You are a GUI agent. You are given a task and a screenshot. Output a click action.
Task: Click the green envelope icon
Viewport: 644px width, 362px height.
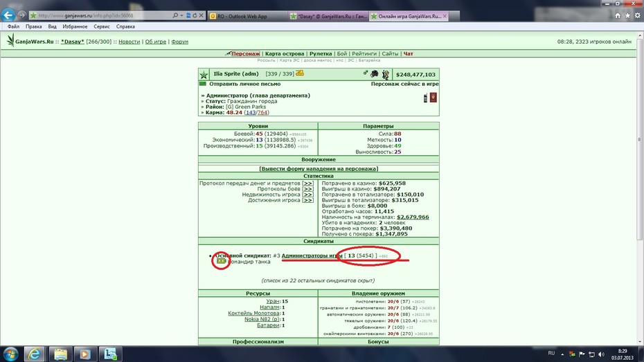(x=202, y=84)
